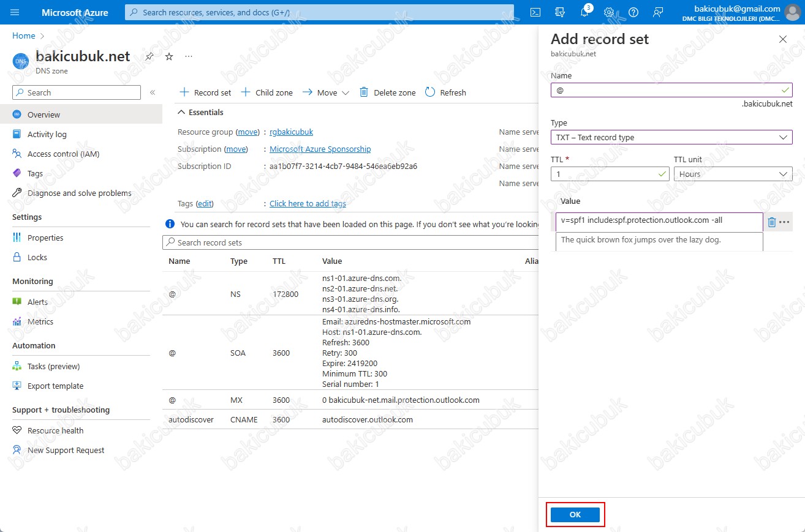Image resolution: width=805 pixels, height=532 pixels.
Task: Select the autodiscover CNAME record name
Action: (x=191, y=419)
